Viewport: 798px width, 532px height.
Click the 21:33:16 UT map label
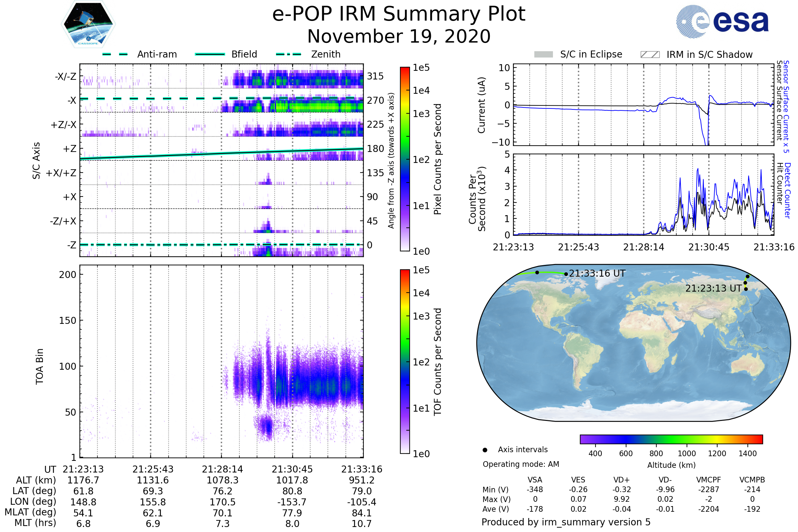pos(597,273)
